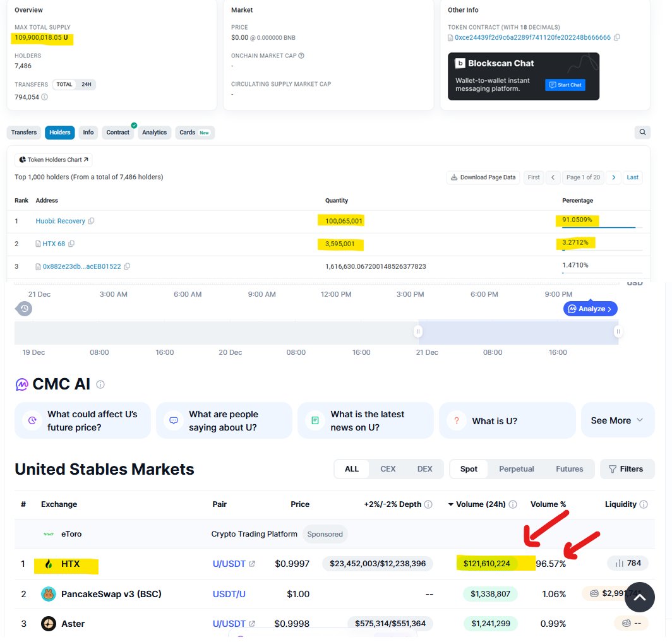Click the selected chart range area
The width and height of the screenshot is (672, 642).
click(x=518, y=332)
